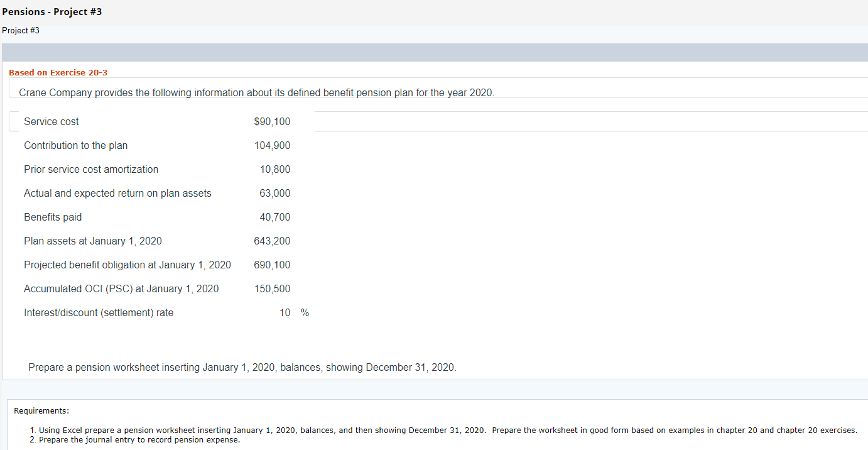Select the 'Service cost' row label
This screenshot has height=450, width=868.
pyautogui.click(x=52, y=121)
